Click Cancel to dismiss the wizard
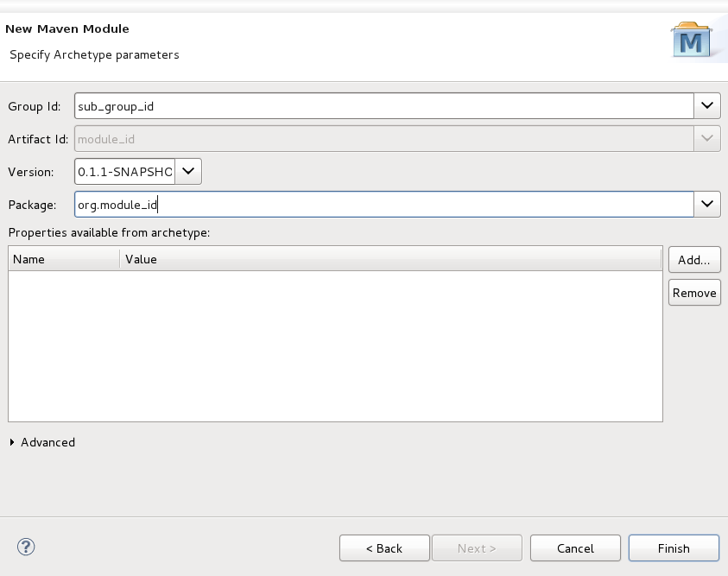The width and height of the screenshot is (728, 576). [x=575, y=548]
